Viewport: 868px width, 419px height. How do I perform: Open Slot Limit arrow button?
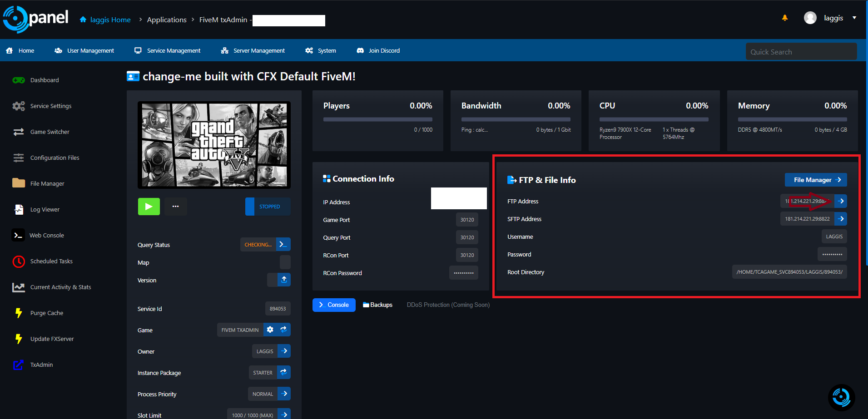coord(284,414)
